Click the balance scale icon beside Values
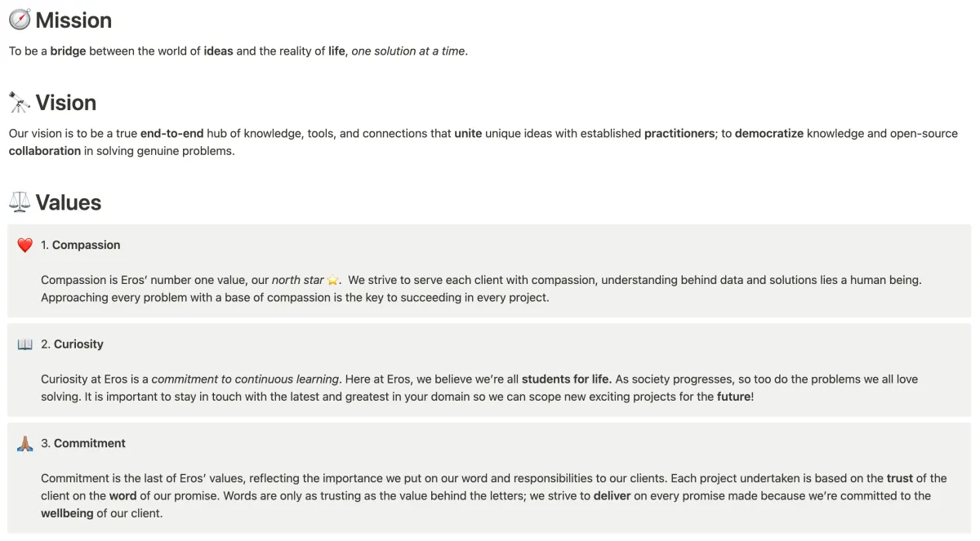The image size is (980, 541). [20, 202]
